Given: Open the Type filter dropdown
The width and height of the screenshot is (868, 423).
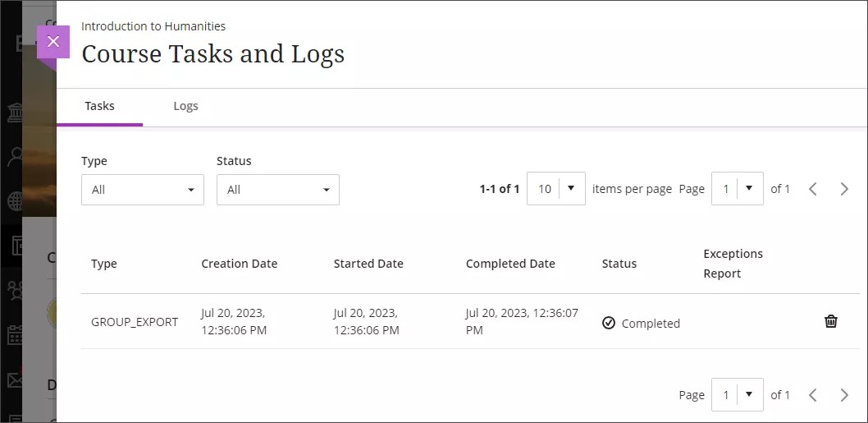Looking at the screenshot, I should [142, 190].
